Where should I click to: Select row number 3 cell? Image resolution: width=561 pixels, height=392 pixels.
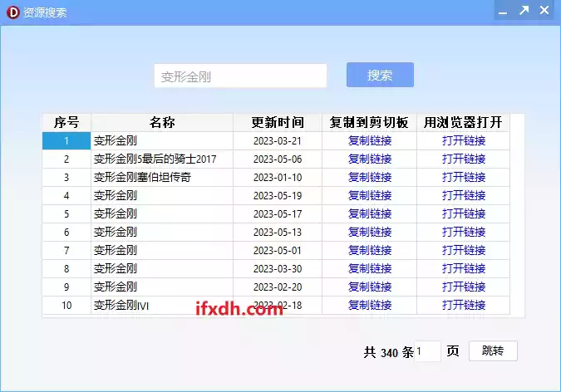pyautogui.click(x=66, y=178)
